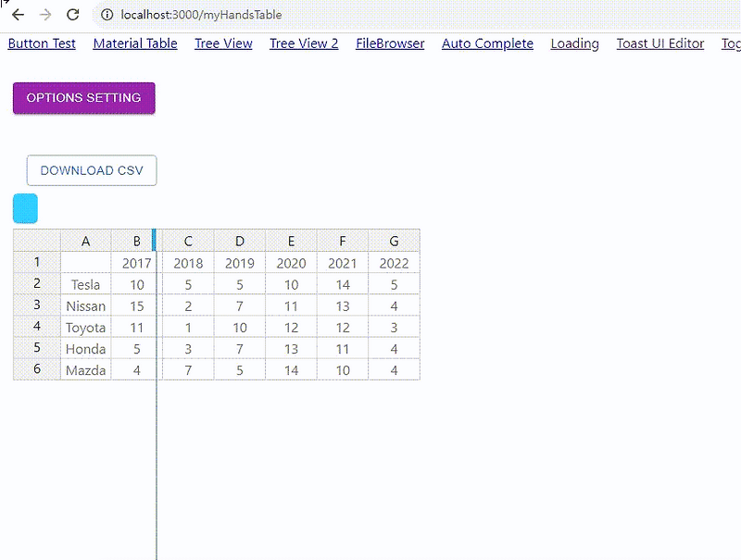The height and width of the screenshot is (560, 741).
Task: Open the Tree View page
Action: 223,44
